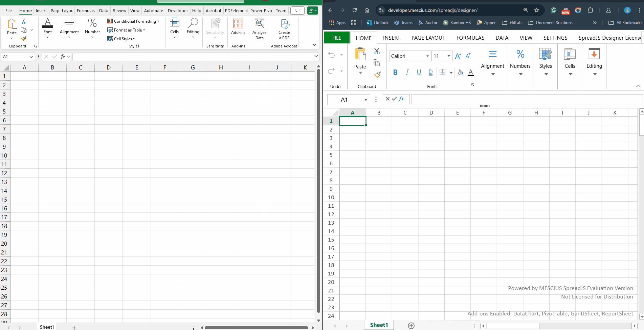Click the Format Painter brush in Excel

[24, 38]
